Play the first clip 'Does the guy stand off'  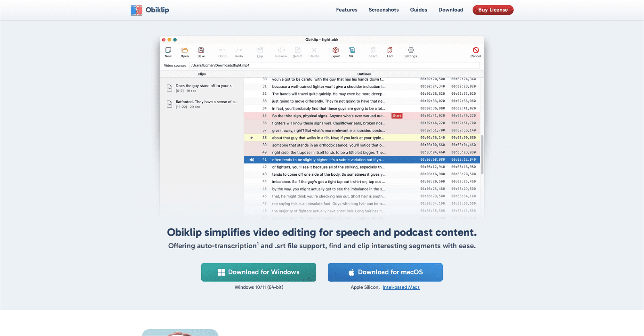point(169,88)
